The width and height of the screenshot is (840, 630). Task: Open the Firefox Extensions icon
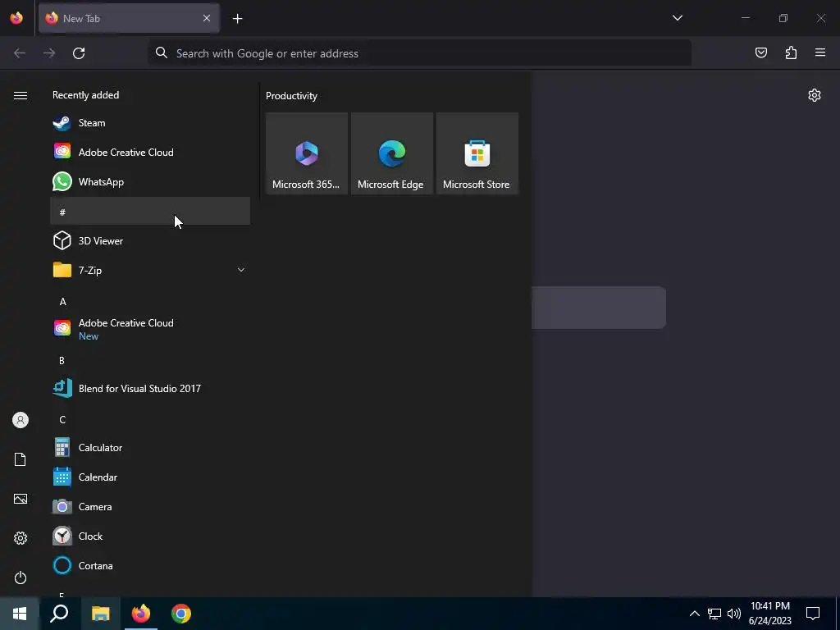click(791, 52)
